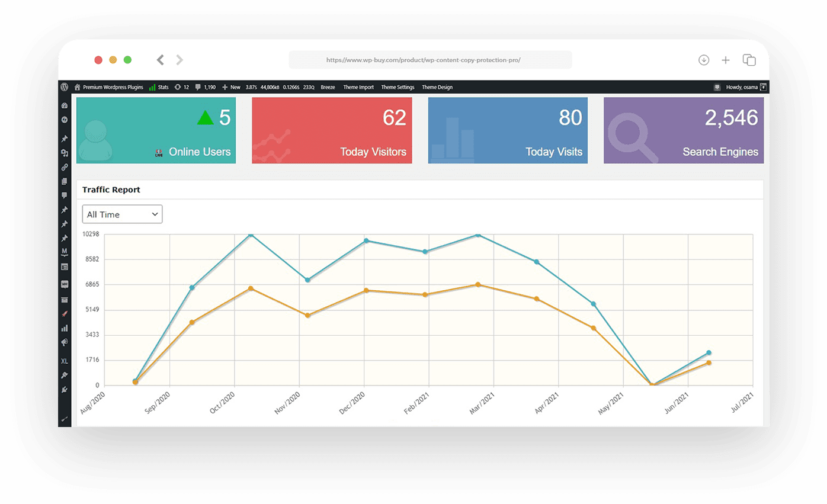Viewport: 827px width, 504px height.
Task: Open Stats using the green bars icon
Action: pos(158,87)
